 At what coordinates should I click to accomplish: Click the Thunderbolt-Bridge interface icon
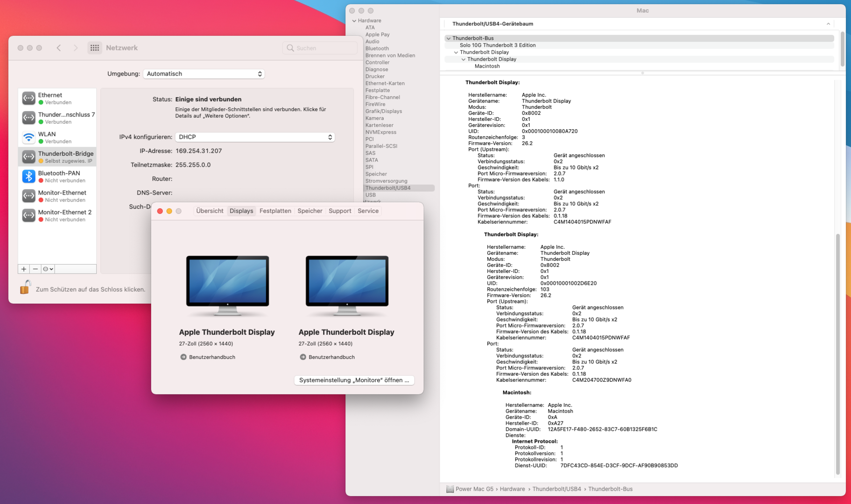pos(29,157)
